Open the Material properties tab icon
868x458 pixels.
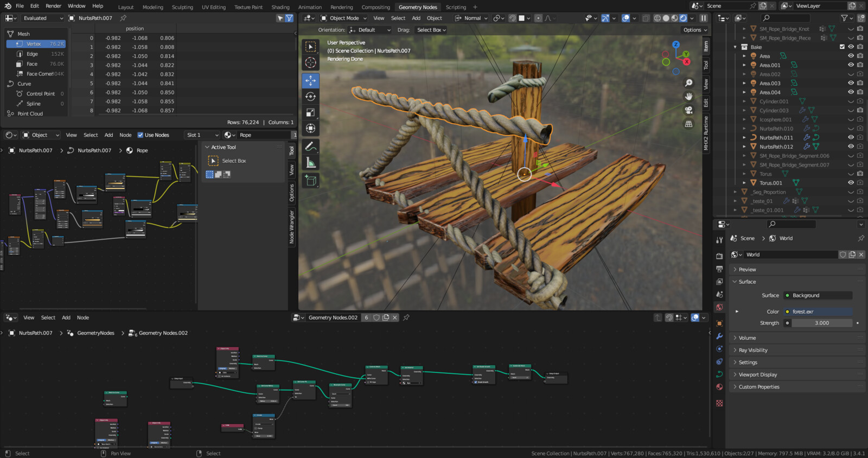(719, 387)
